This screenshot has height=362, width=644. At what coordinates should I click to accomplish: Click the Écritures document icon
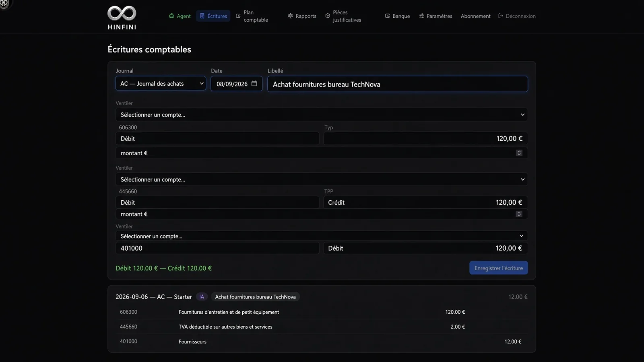(202, 16)
